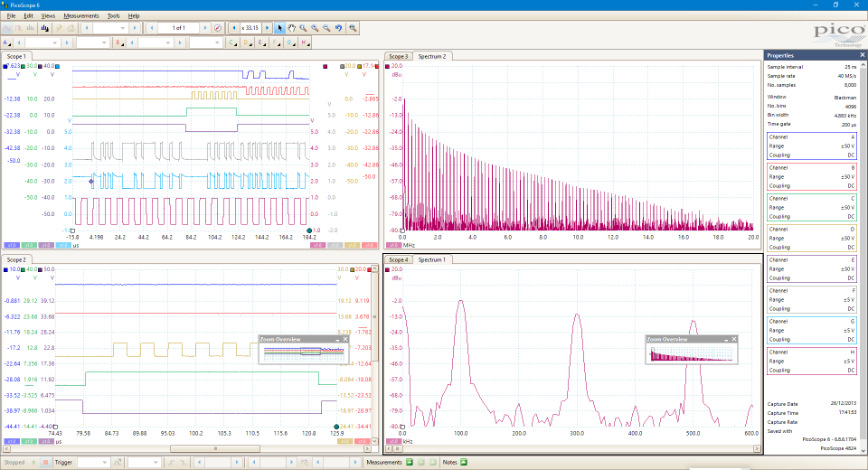Open Channel D options button
Image resolution: width=868 pixels, height=470 pixels.
247,42
